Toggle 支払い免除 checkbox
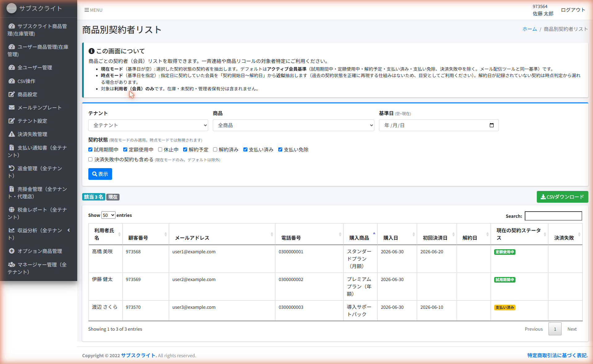This screenshot has height=364, width=593. click(280, 150)
